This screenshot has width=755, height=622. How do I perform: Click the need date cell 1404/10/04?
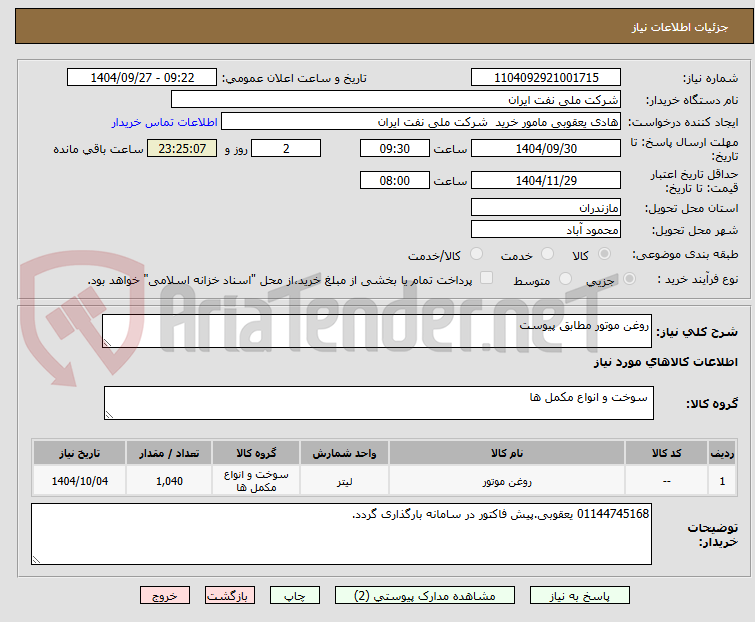(x=79, y=480)
